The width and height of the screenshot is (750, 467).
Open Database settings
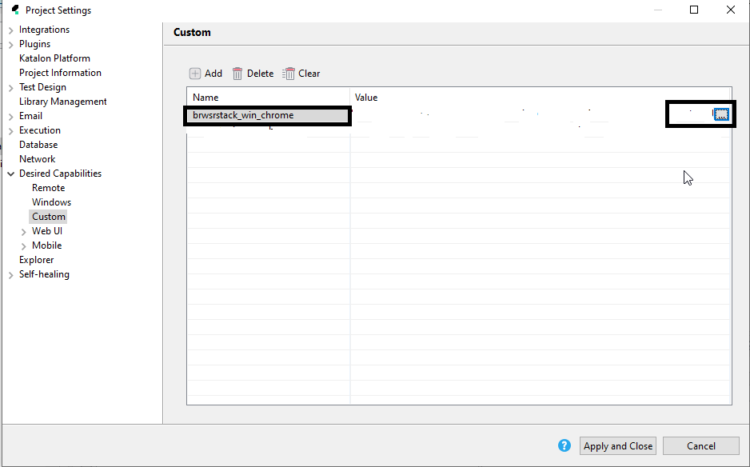(38, 145)
